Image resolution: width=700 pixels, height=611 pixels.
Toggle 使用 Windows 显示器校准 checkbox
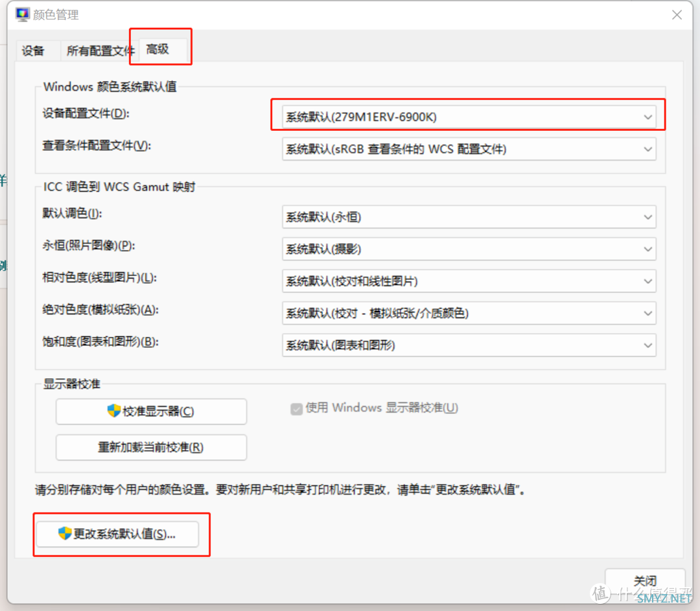coord(296,408)
